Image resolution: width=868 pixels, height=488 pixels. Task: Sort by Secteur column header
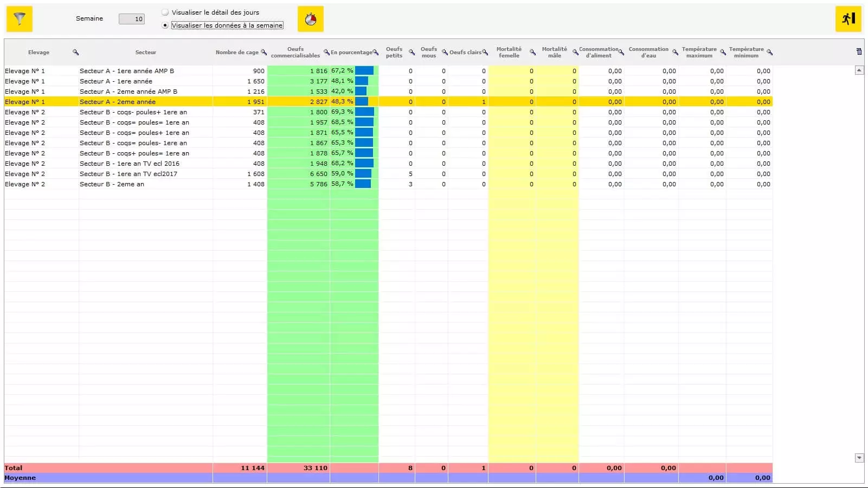click(x=145, y=53)
